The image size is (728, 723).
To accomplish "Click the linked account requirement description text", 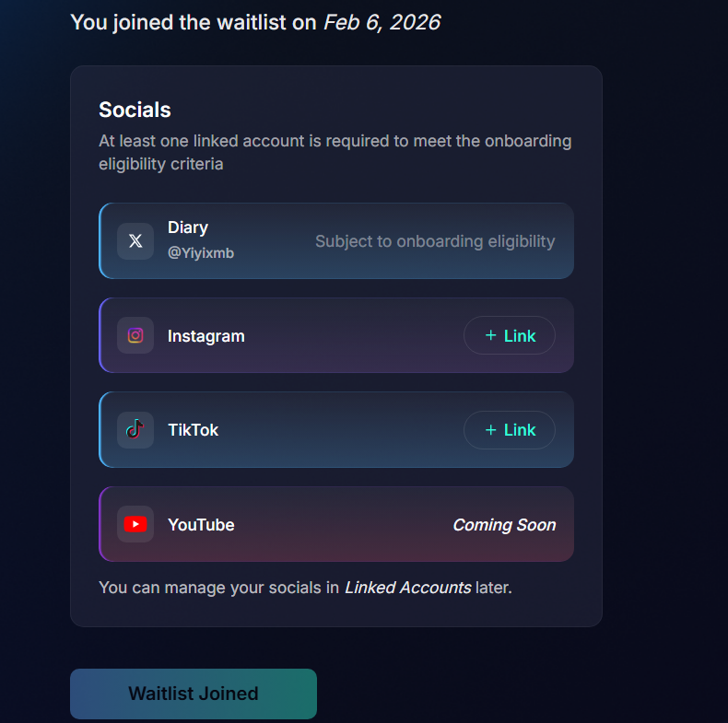I will pyautogui.click(x=335, y=152).
